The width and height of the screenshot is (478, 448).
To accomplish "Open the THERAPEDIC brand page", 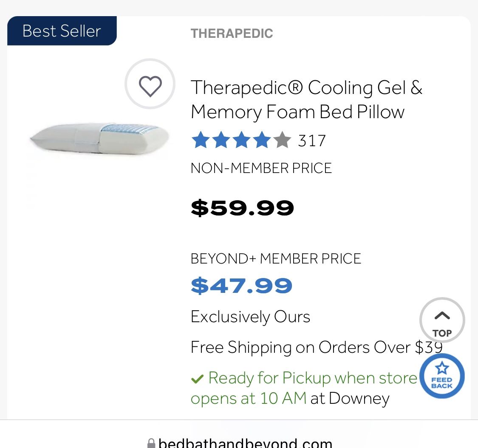I will (x=232, y=33).
